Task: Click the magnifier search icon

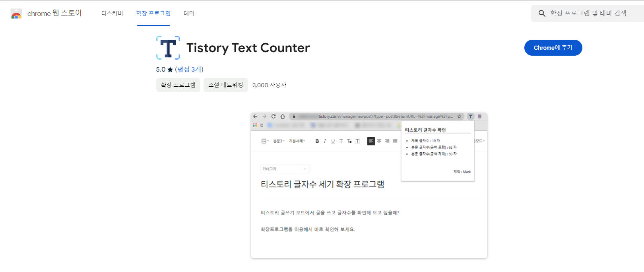Action: pos(542,14)
